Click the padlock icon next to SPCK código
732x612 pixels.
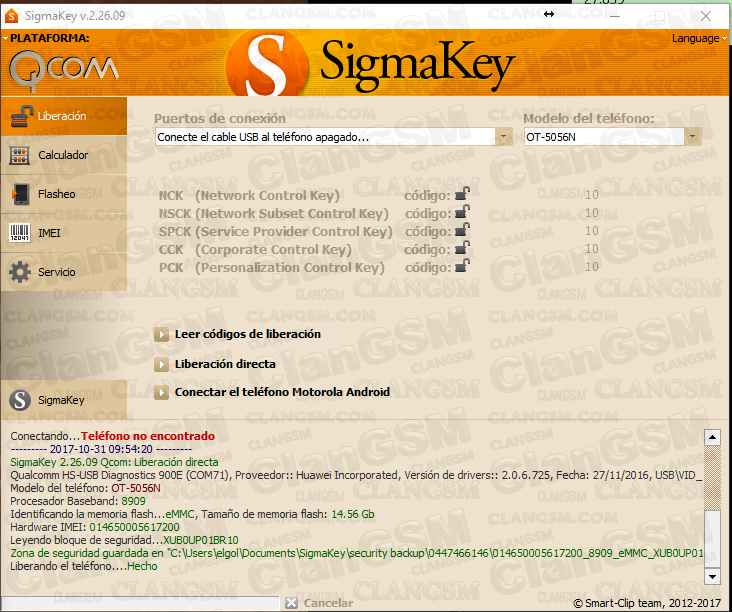[462, 230]
